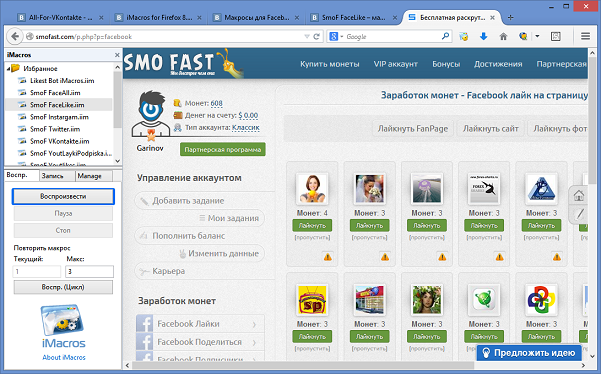Open the VIP аккаунт nav link
This screenshot has width=601, height=374.
point(396,64)
